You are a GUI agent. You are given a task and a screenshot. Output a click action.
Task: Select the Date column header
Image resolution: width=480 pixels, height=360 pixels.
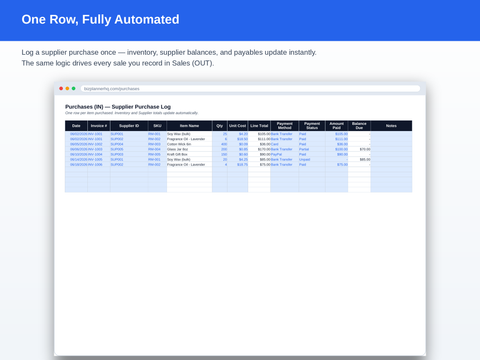76,126
